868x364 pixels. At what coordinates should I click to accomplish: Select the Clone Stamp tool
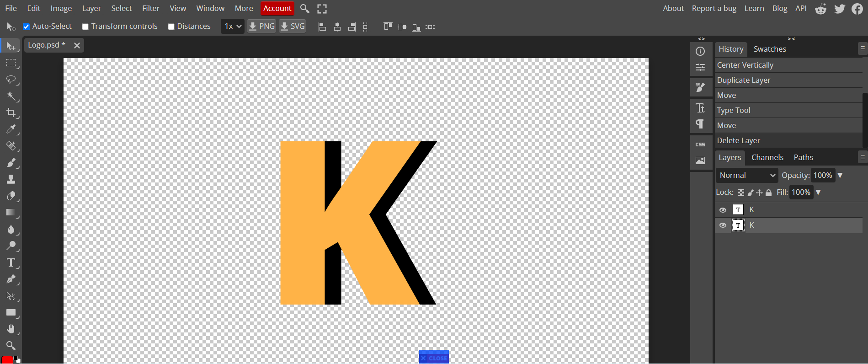pos(11,179)
